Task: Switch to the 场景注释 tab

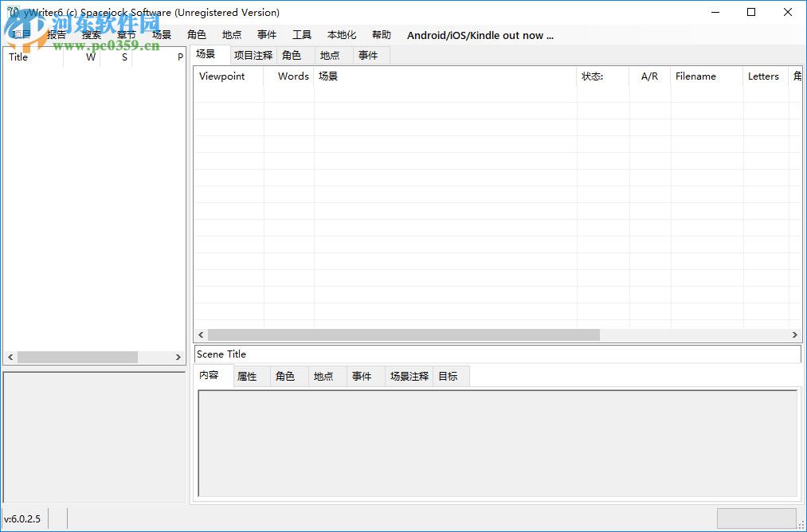Action: tap(408, 376)
